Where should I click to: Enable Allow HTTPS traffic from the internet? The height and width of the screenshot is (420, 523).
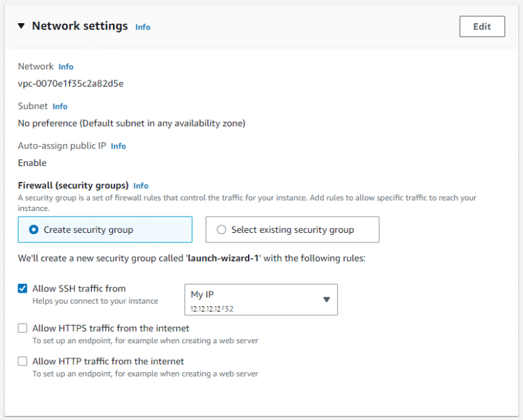22,328
